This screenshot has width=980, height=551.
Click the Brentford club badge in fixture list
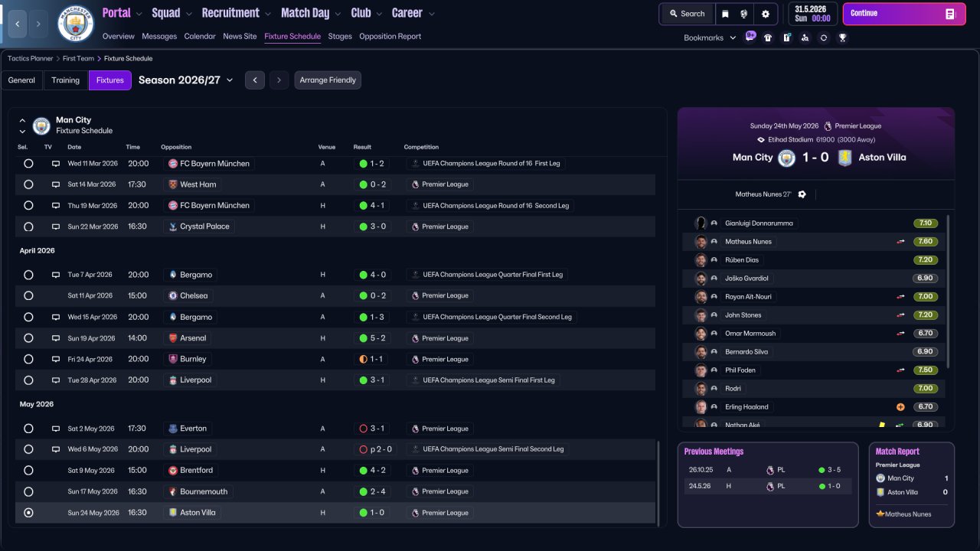click(173, 471)
